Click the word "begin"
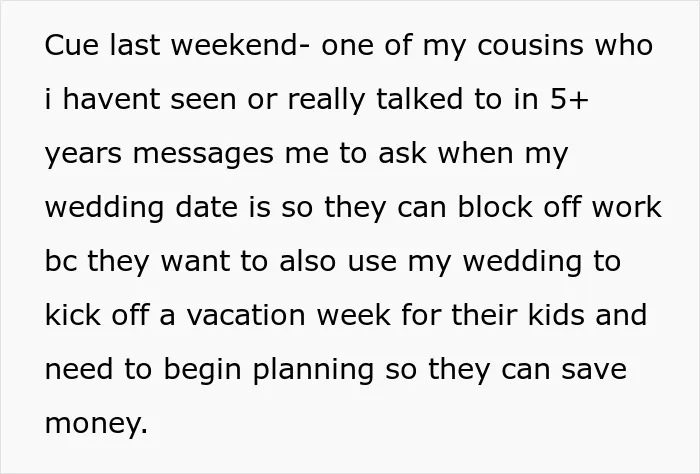The width and height of the screenshot is (700, 474). click(202, 370)
